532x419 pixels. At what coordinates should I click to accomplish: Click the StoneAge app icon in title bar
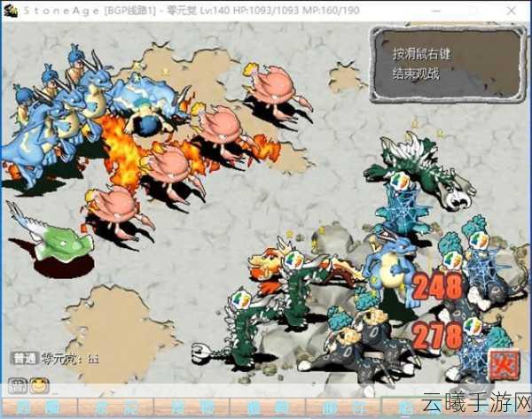[x=11, y=11]
